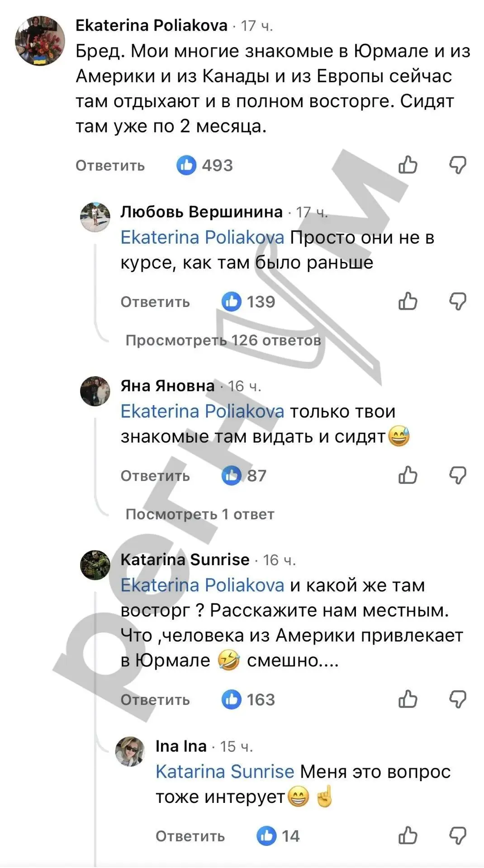Thumbs up Любовь Вершинина's reply
The width and height of the screenshot is (484, 868).
(408, 301)
